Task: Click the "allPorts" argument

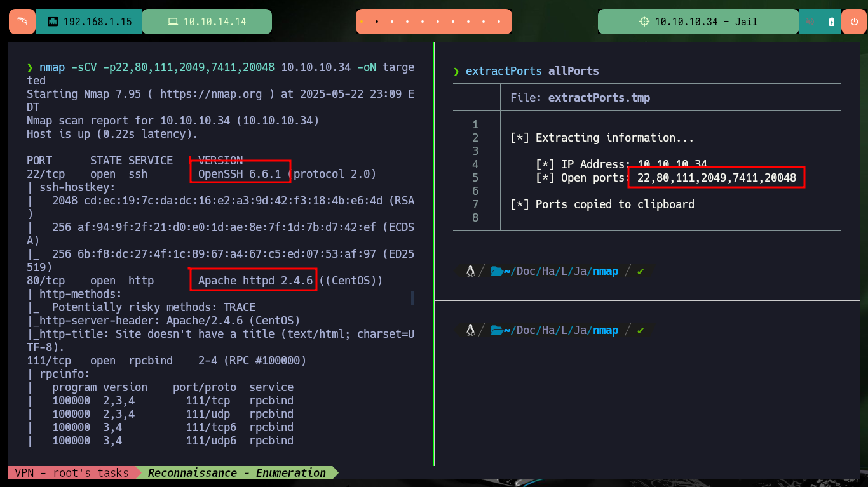Action: 574,71
